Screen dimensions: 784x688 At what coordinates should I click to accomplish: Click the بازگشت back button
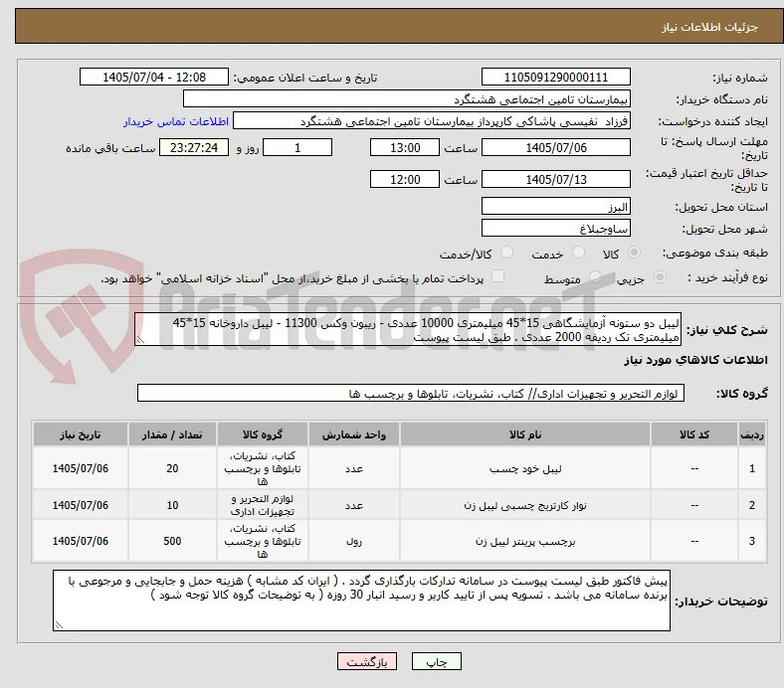pos(367,661)
